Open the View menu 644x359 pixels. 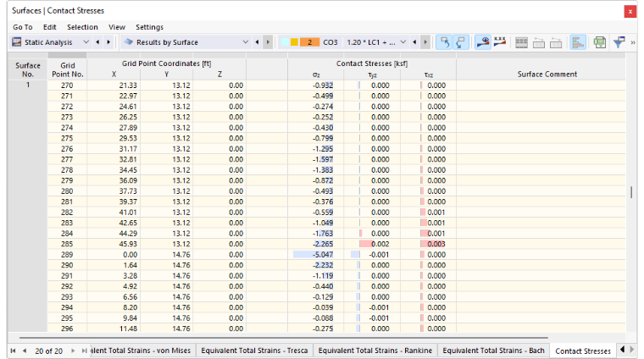click(117, 27)
